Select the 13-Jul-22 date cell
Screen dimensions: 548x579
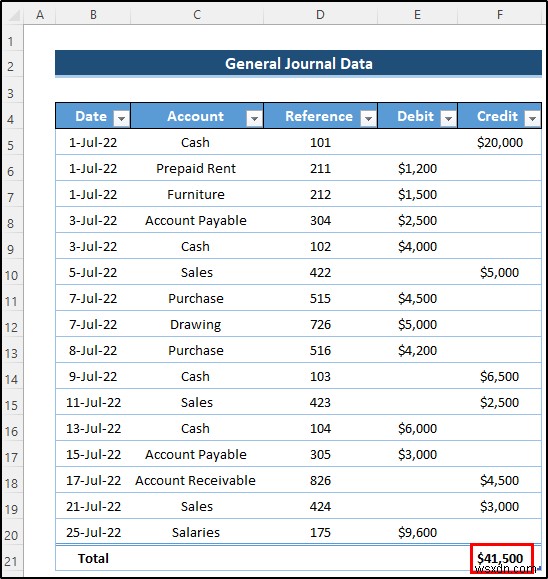coord(93,428)
